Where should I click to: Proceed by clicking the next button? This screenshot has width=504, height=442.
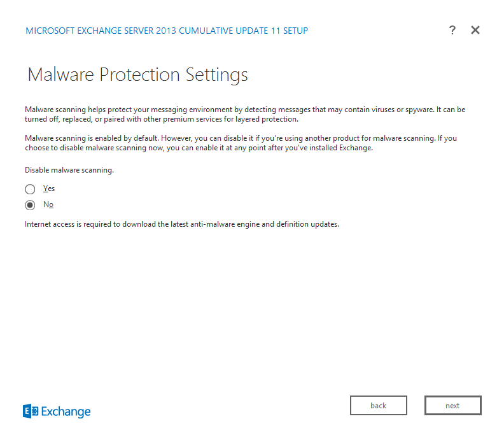[452, 406]
